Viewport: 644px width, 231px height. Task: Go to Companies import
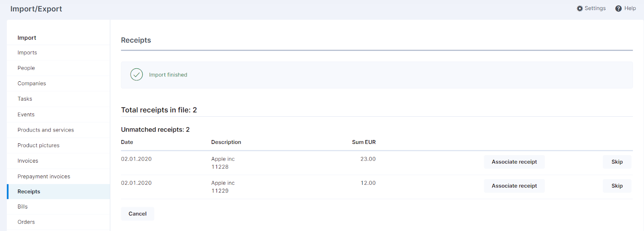point(58,83)
